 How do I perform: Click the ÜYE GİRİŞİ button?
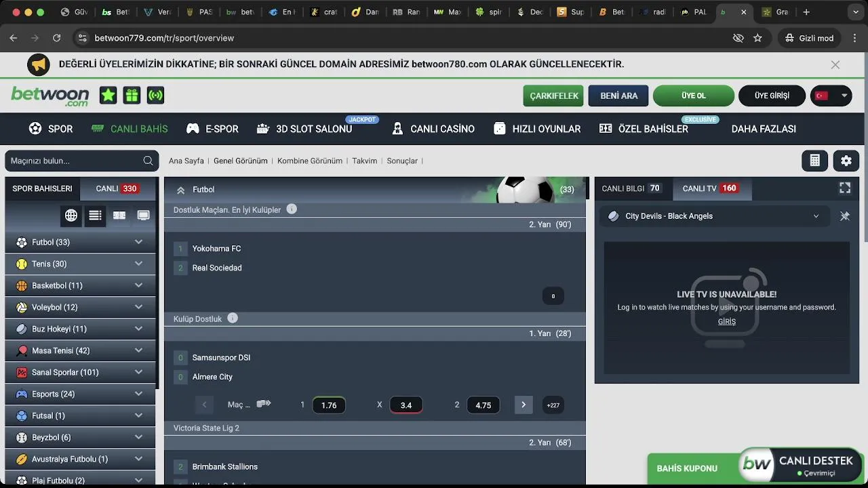[x=772, y=96]
